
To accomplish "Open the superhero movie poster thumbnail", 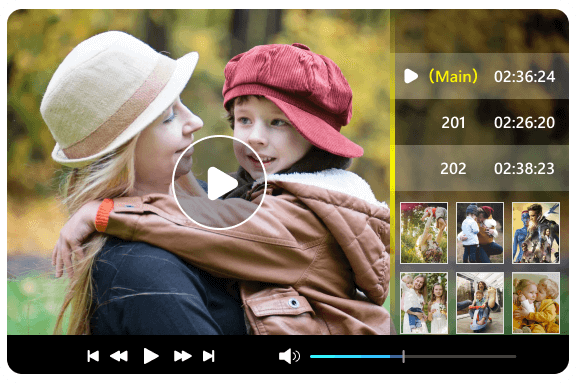I will (536, 233).
